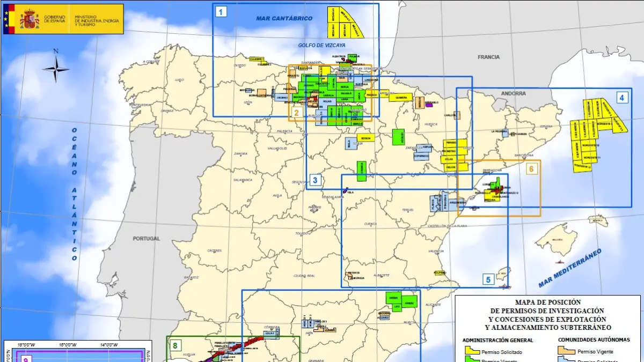Screen dimensions: 644x362
Task: Select inset number 5 box label
Action: (488, 279)
